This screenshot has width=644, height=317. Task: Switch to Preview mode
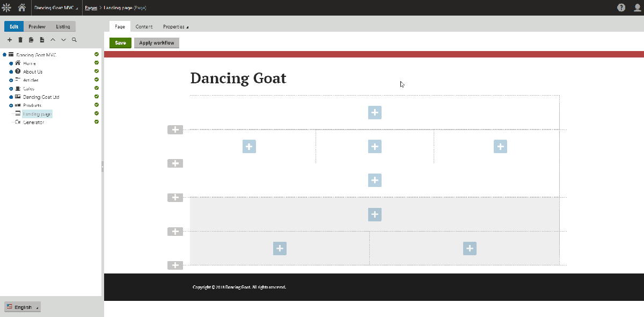[37, 26]
